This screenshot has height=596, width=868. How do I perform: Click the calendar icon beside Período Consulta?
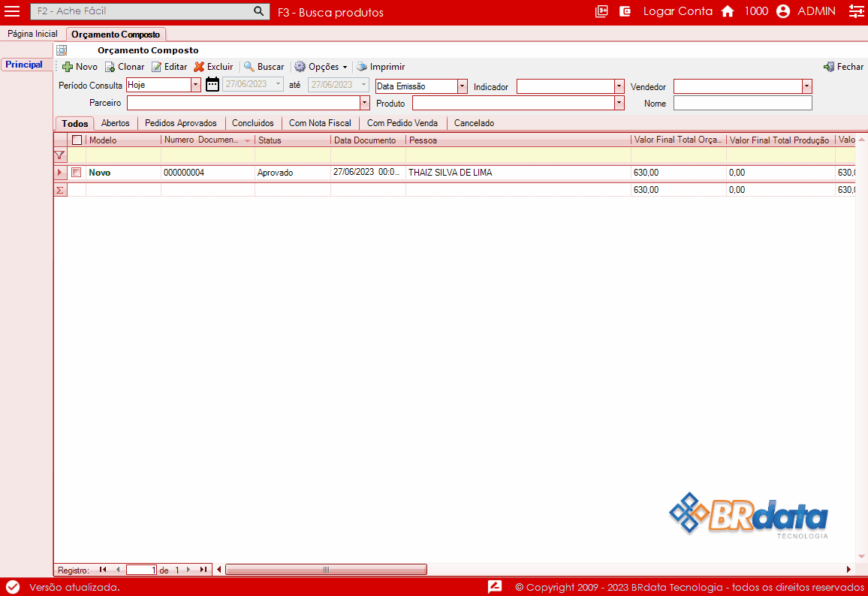212,84
